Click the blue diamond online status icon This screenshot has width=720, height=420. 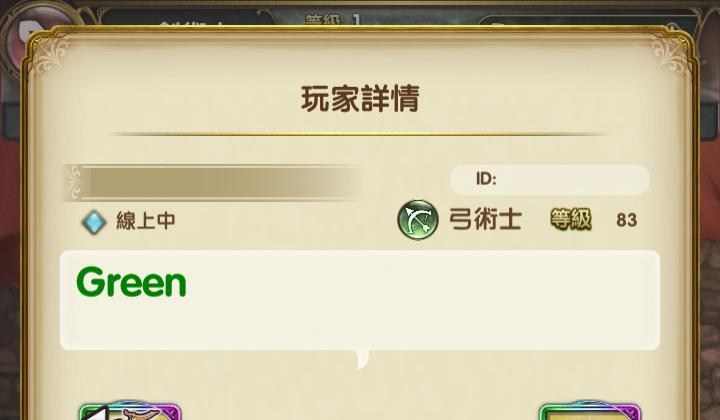click(x=94, y=222)
